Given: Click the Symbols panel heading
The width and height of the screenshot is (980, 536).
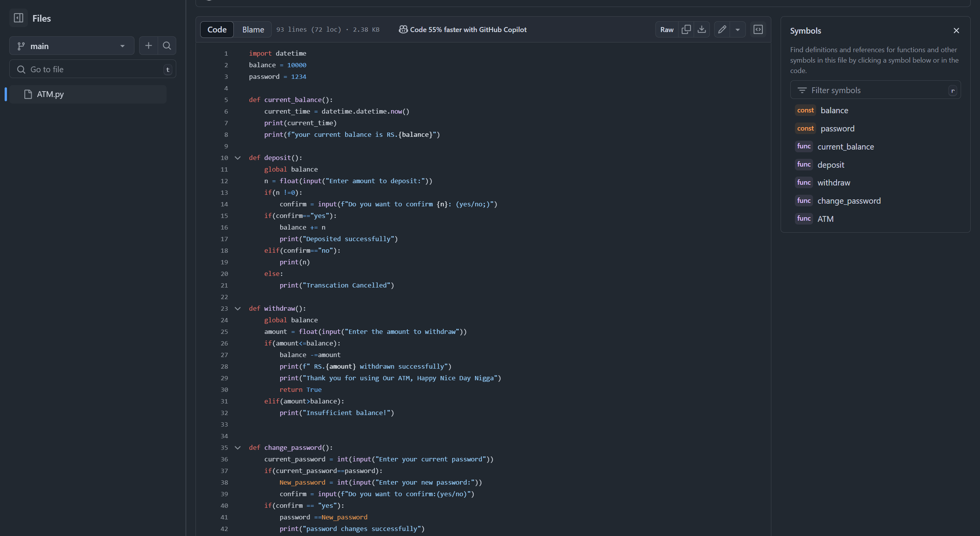Looking at the screenshot, I should 806,31.
